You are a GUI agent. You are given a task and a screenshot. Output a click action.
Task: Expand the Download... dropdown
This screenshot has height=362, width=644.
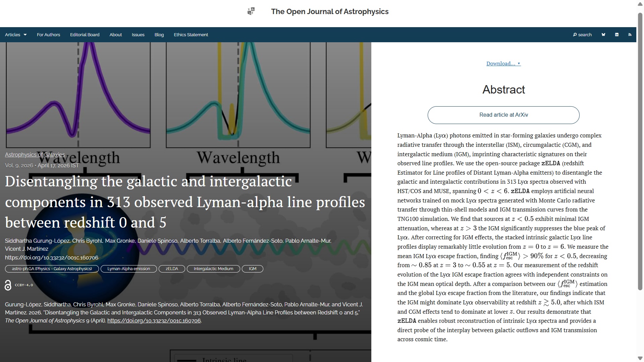point(503,64)
